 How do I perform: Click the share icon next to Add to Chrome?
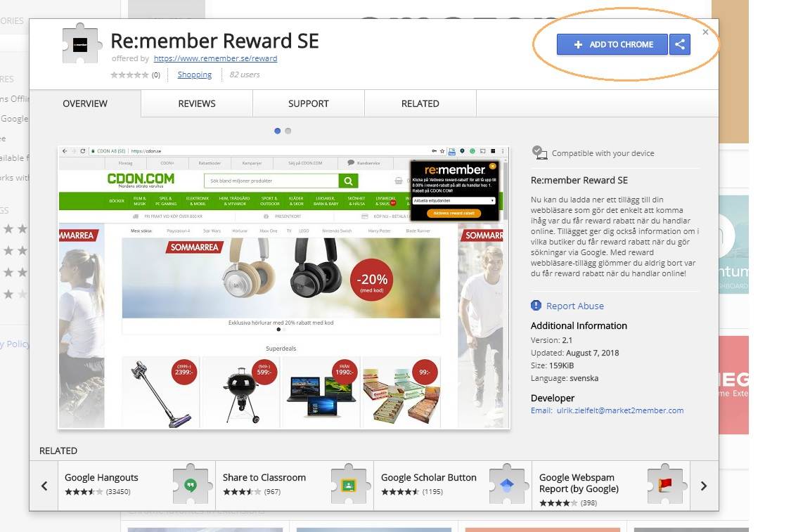(x=680, y=44)
